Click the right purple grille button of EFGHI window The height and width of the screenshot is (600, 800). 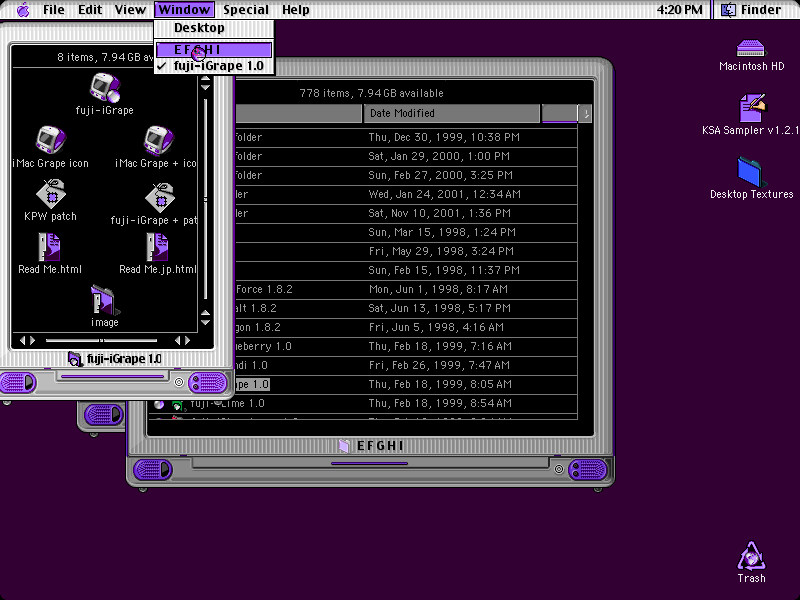(587, 469)
